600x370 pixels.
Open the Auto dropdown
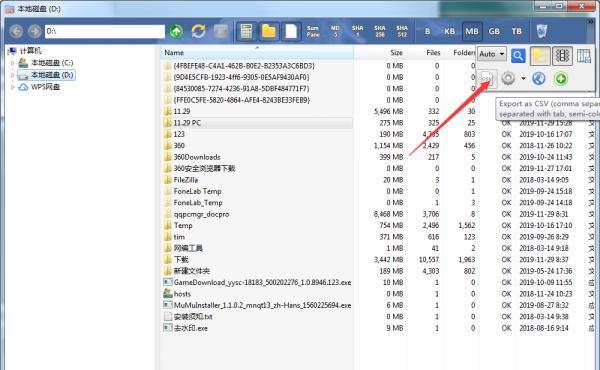coord(492,54)
